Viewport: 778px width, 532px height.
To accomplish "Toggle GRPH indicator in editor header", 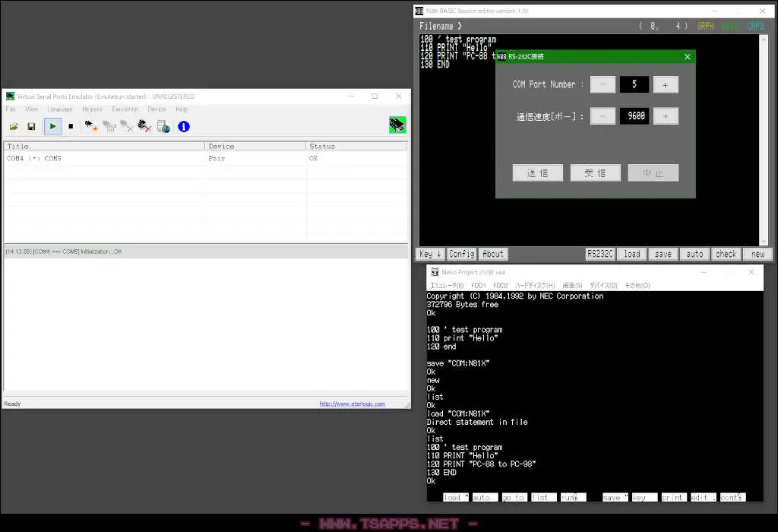I will tap(705, 26).
